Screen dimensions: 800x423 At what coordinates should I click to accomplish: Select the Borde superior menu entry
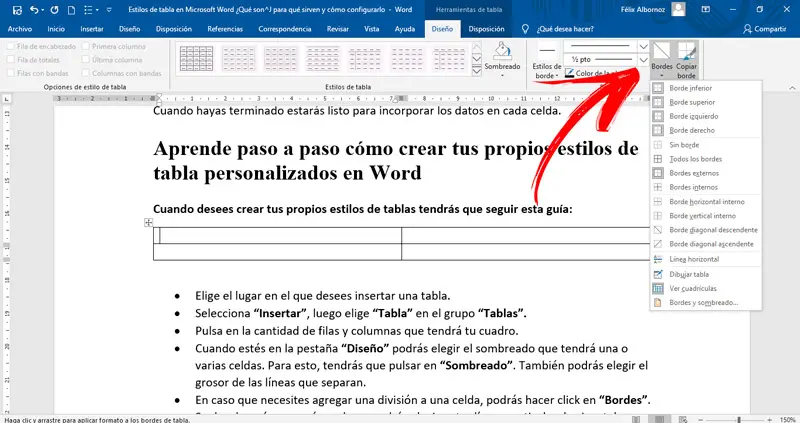706,102
